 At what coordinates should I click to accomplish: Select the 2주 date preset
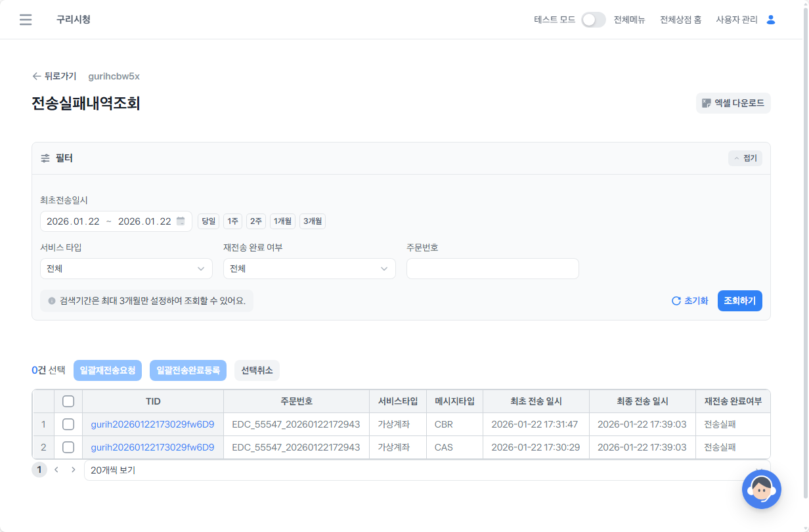point(256,221)
